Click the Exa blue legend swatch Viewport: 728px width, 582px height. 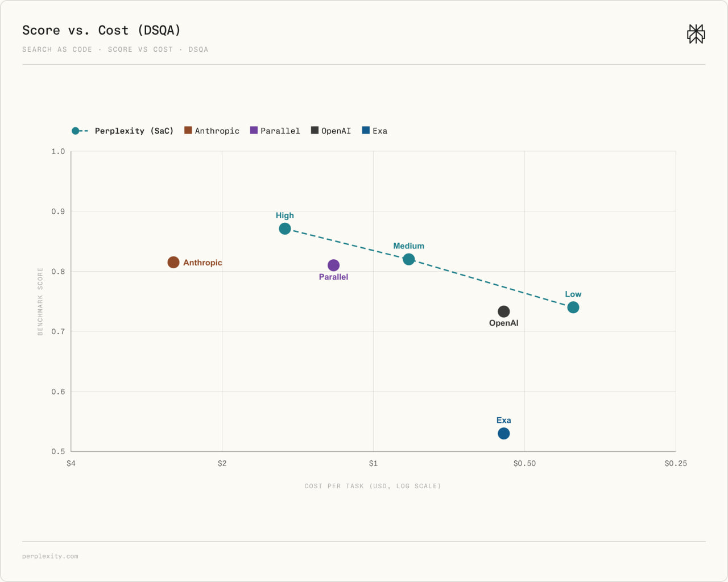(366, 130)
